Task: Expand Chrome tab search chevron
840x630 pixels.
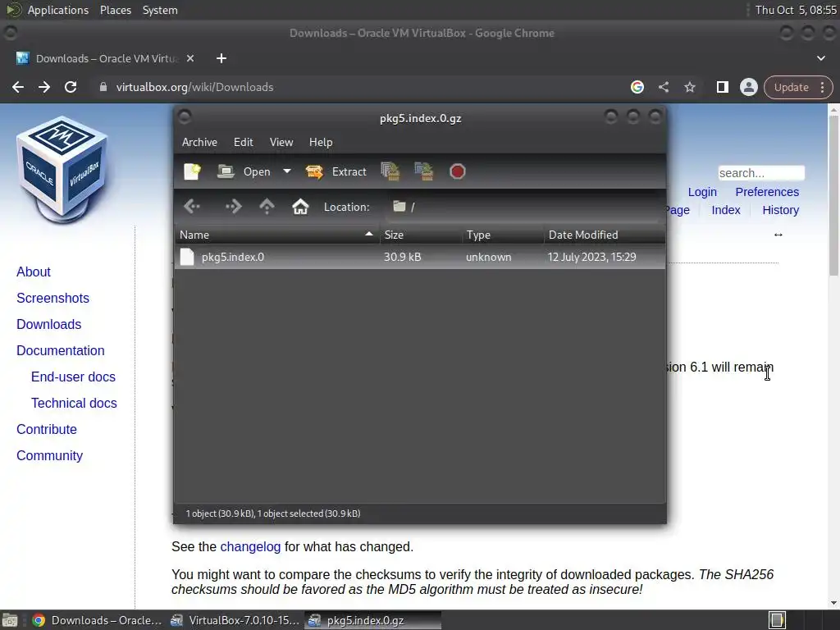Action: pyautogui.click(x=820, y=58)
